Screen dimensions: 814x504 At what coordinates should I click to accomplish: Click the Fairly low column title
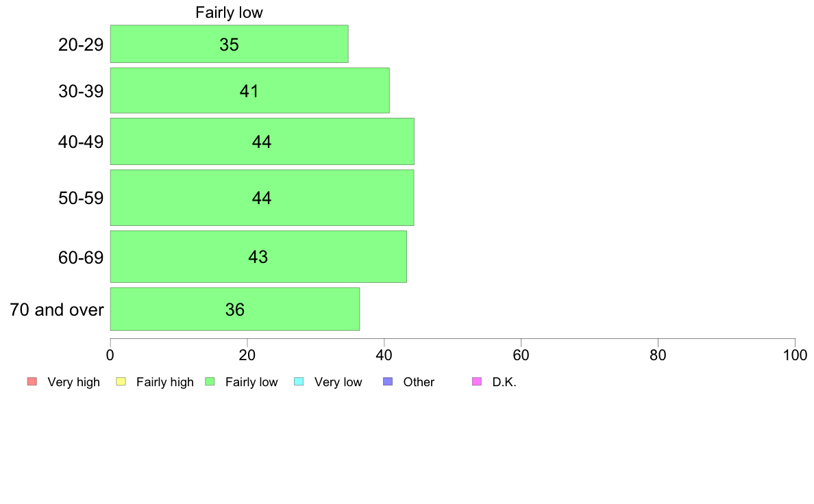pyautogui.click(x=229, y=12)
